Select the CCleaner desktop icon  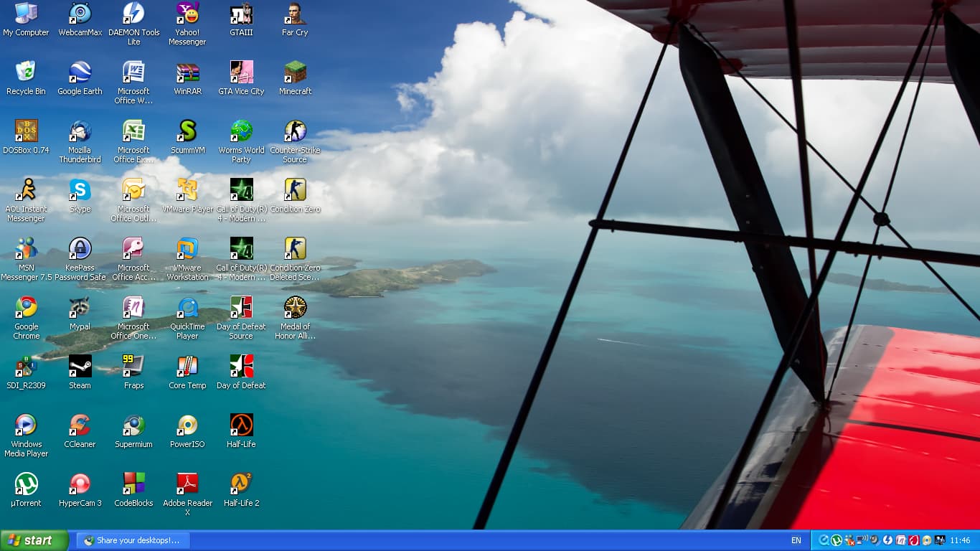click(x=80, y=425)
